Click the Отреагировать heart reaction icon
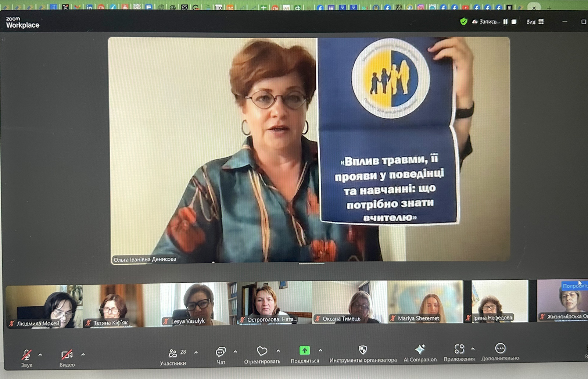The image size is (588, 379). pos(262,352)
